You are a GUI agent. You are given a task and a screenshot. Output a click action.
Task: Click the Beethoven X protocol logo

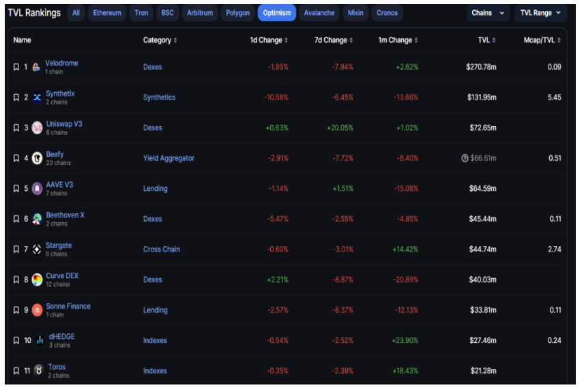[37, 219]
